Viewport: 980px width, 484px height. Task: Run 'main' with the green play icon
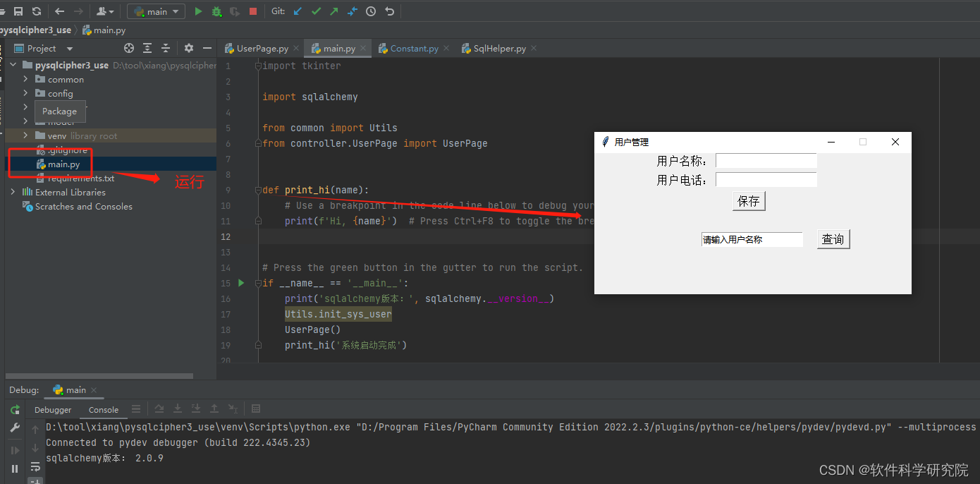coord(198,11)
